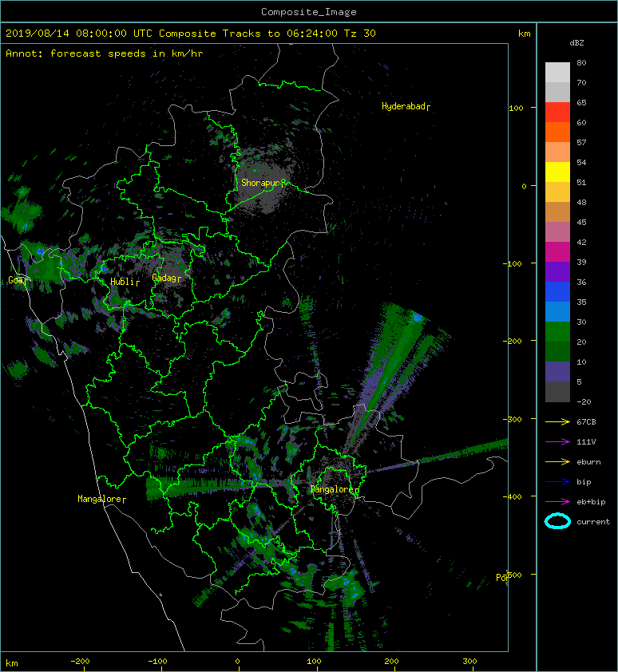The image size is (618, 672).
Task: Click the blue bip arrow icon
Action: tap(557, 482)
